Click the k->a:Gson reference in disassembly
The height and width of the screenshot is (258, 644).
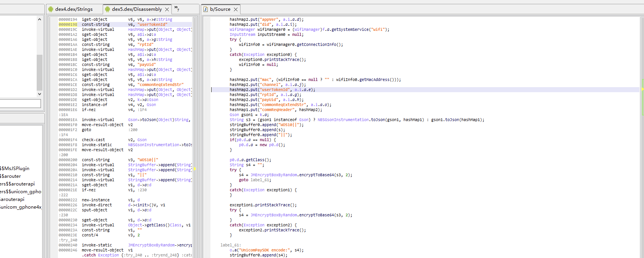click(147, 99)
